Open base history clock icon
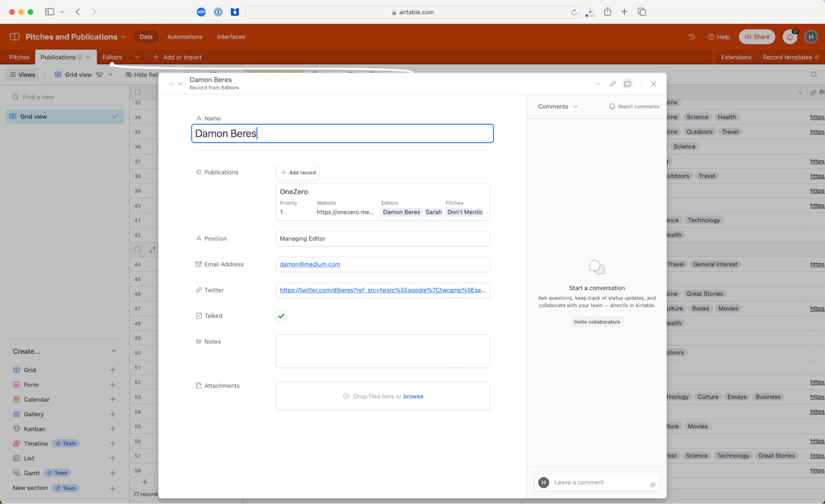The width and height of the screenshot is (825, 504). click(x=692, y=37)
